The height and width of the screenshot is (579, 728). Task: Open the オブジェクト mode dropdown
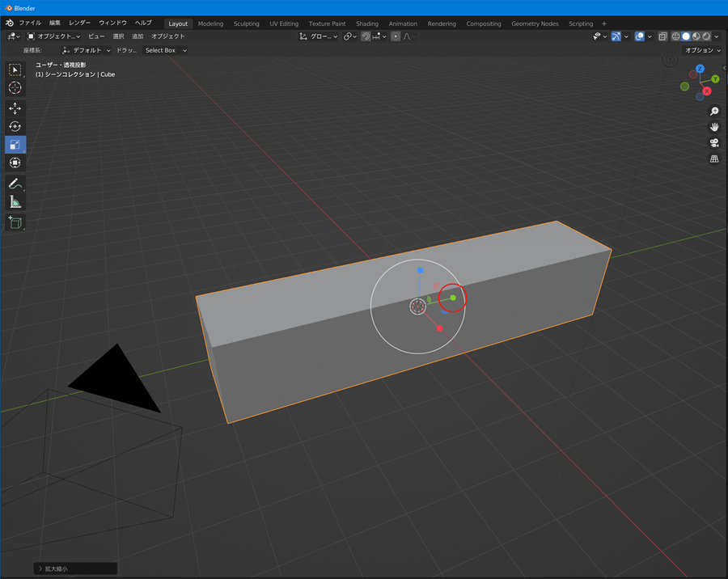(54, 36)
